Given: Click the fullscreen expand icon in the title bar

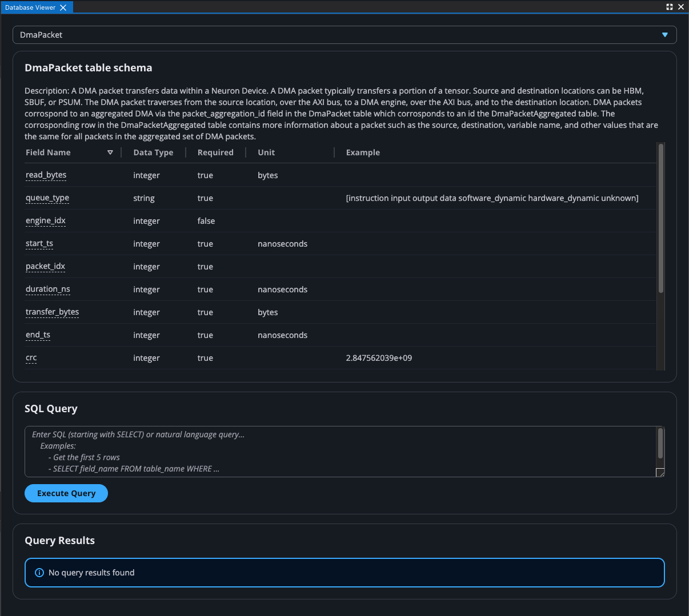Looking at the screenshot, I should coord(669,7).
